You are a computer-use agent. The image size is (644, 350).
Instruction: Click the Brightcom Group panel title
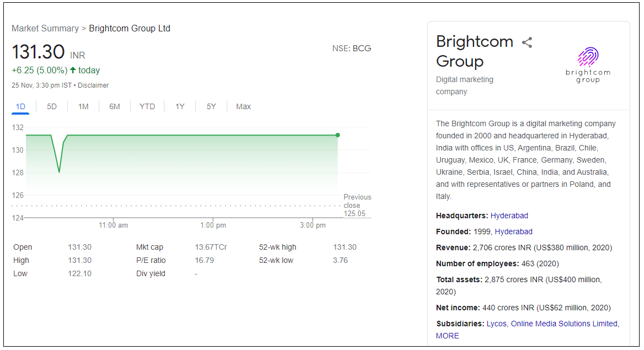pos(475,51)
